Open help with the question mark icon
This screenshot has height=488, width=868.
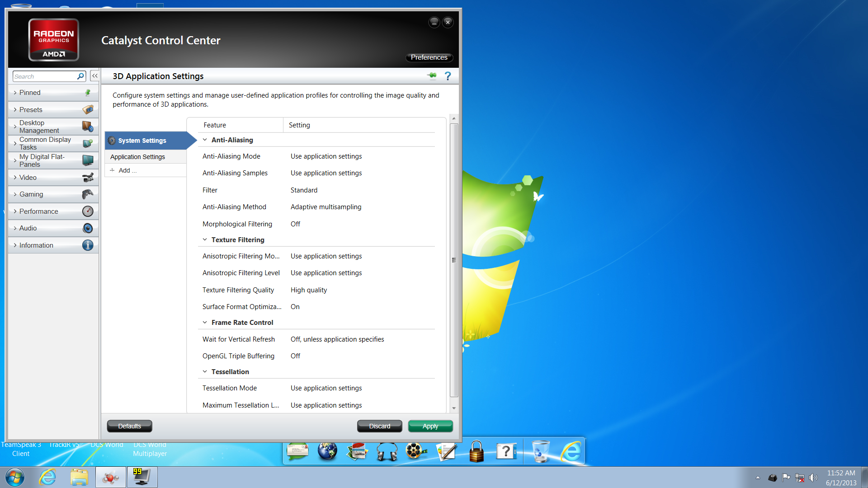coord(448,76)
